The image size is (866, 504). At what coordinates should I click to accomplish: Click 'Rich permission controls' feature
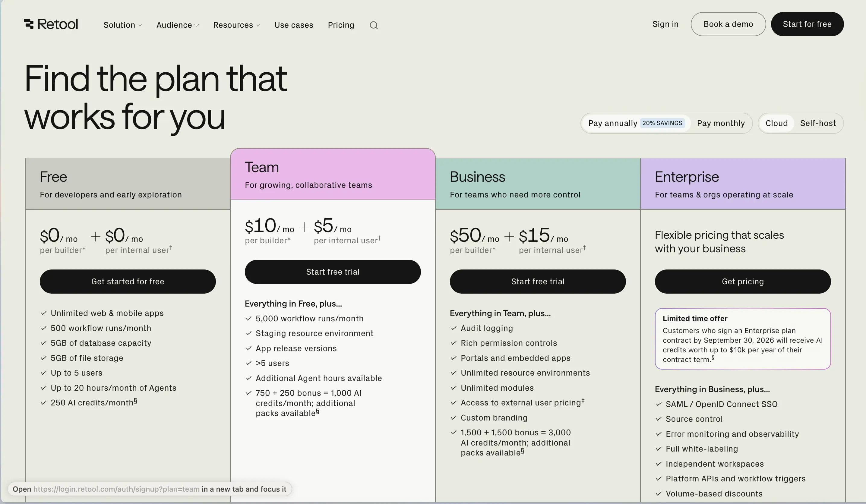click(509, 343)
